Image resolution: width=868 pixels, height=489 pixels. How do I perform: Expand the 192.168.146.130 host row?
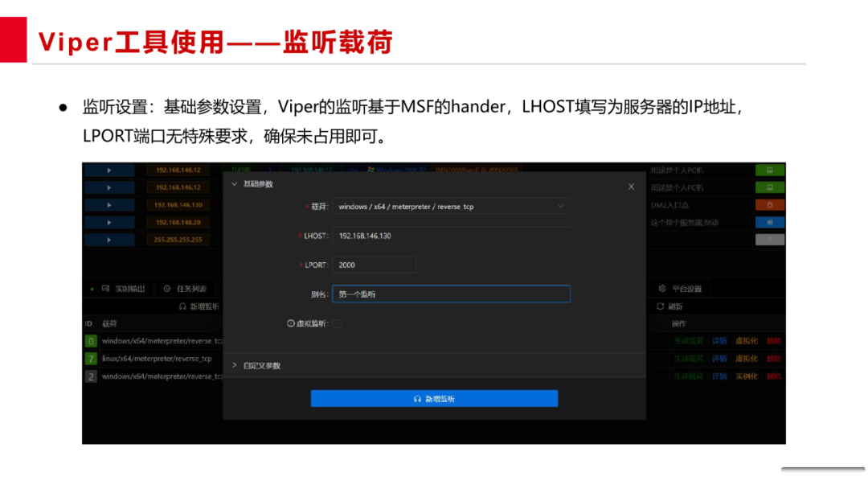coord(109,205)
